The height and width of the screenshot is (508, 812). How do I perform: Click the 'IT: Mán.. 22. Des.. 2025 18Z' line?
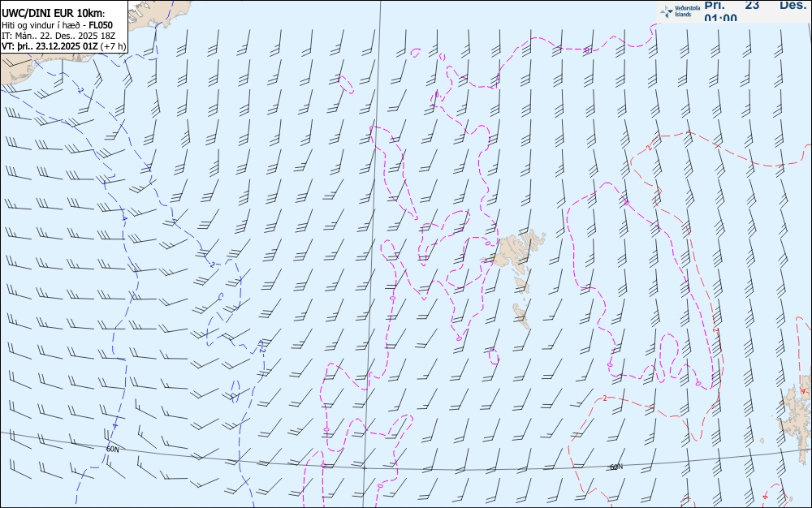point(58,36)
